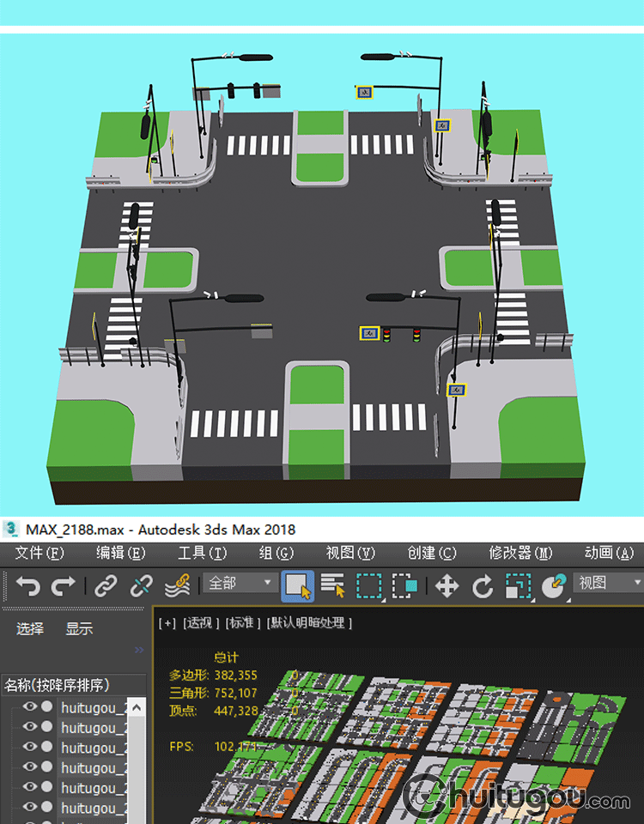
Task: Open the 文件(F) menu
Action: coord(39,553)
